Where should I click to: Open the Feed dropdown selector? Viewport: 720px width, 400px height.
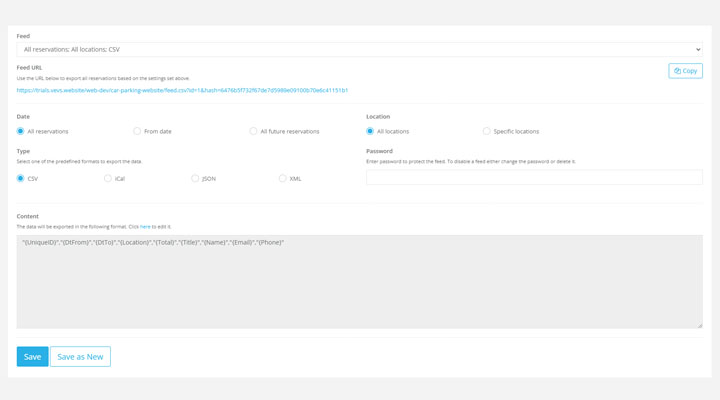pos(360,50)
